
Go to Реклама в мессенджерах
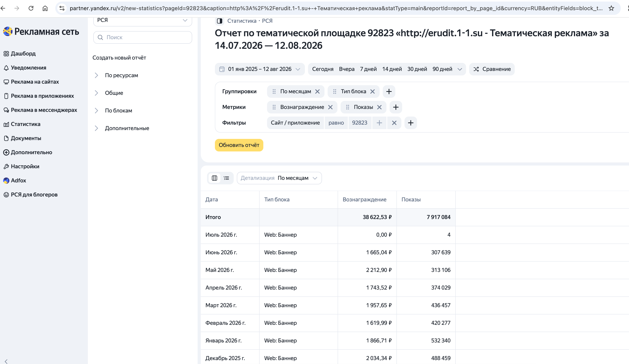(x=40, y=110)
